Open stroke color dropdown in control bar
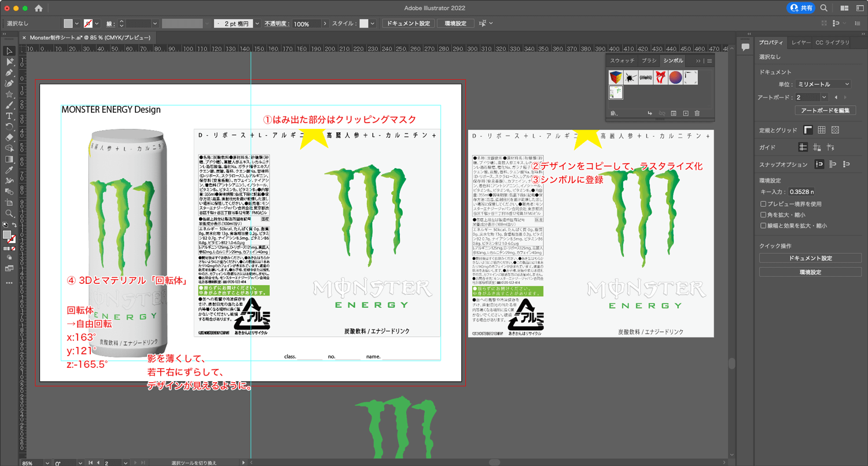This screenshot has width=868, height=466. (96, 24)
